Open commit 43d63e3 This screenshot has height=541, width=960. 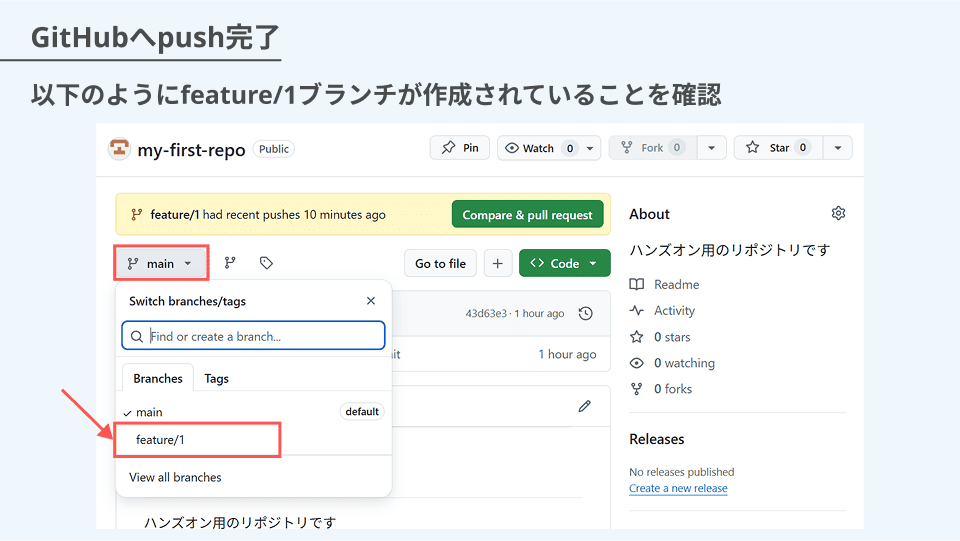click(486, 313)
